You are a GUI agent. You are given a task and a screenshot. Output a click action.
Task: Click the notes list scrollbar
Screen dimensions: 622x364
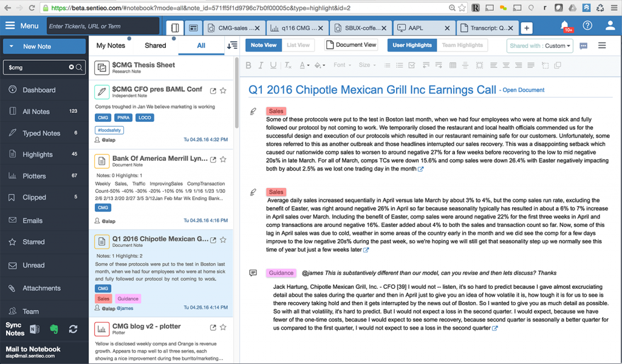click(237, 93)
